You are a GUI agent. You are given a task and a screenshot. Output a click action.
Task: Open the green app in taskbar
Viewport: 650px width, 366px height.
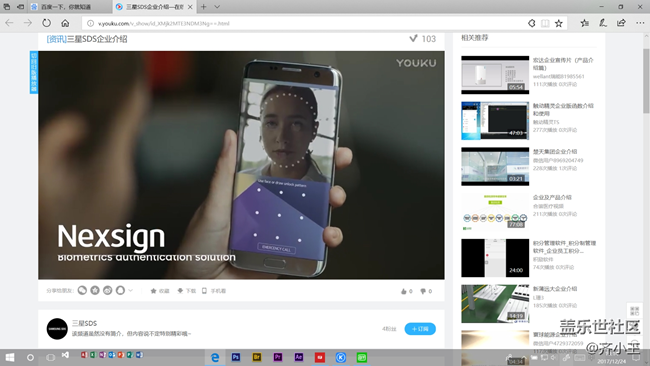coord(362,357)
